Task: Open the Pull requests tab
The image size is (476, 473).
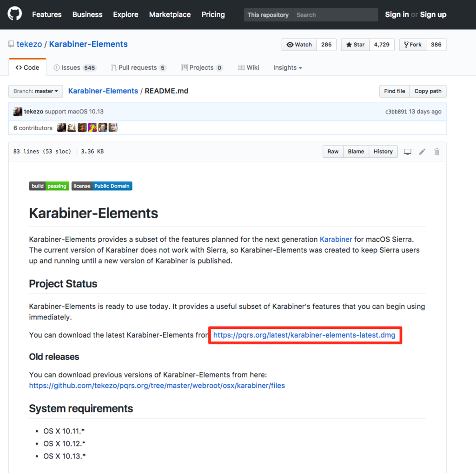Action: (x=139, y=67)
